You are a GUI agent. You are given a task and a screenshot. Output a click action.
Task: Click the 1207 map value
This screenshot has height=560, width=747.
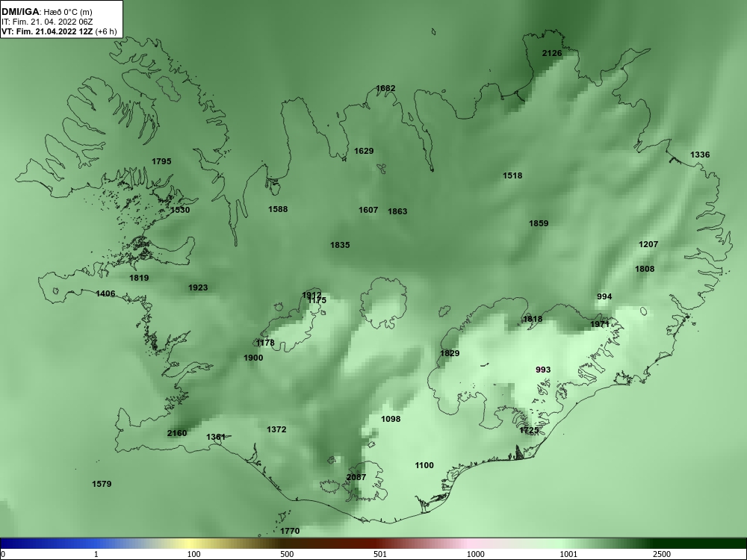[648, 244]
